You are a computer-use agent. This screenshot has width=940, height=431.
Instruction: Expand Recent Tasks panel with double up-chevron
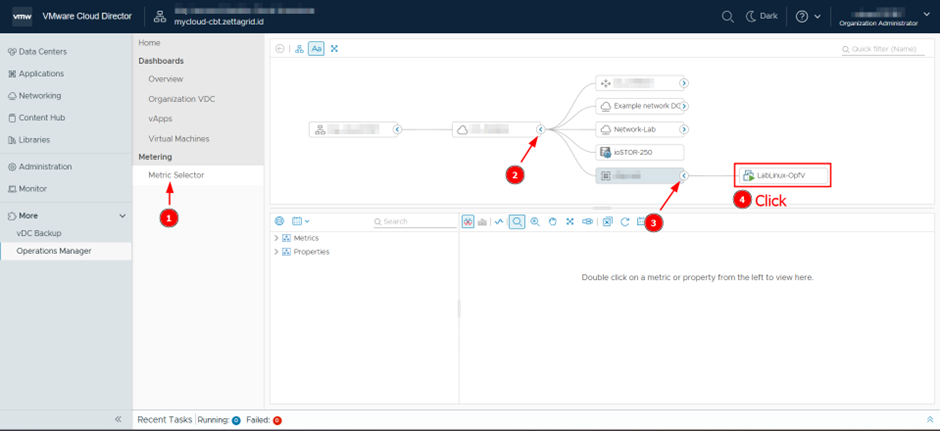(930, 420)
